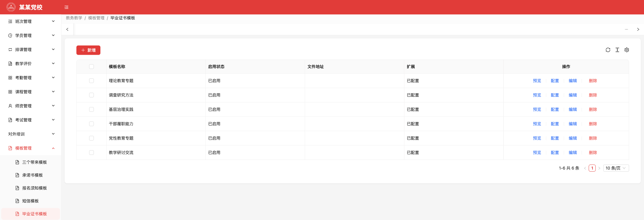Screen dimensions: 644x220
Task: Select the 毕业证书模板 sidebar item
Action: coord(31,214)
